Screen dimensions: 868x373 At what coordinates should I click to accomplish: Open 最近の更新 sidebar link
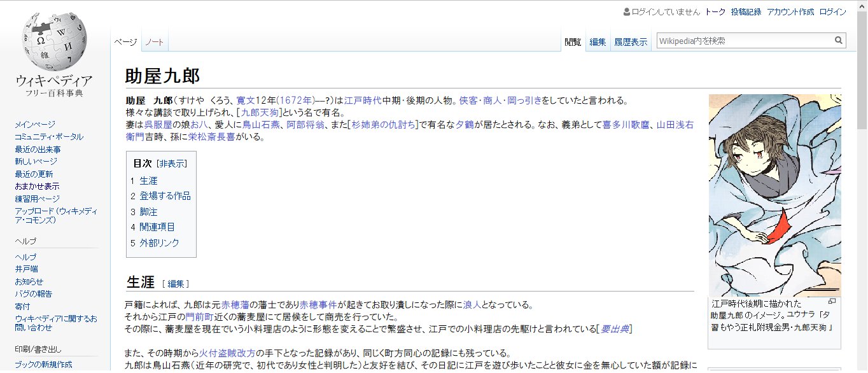pos(34,174)
